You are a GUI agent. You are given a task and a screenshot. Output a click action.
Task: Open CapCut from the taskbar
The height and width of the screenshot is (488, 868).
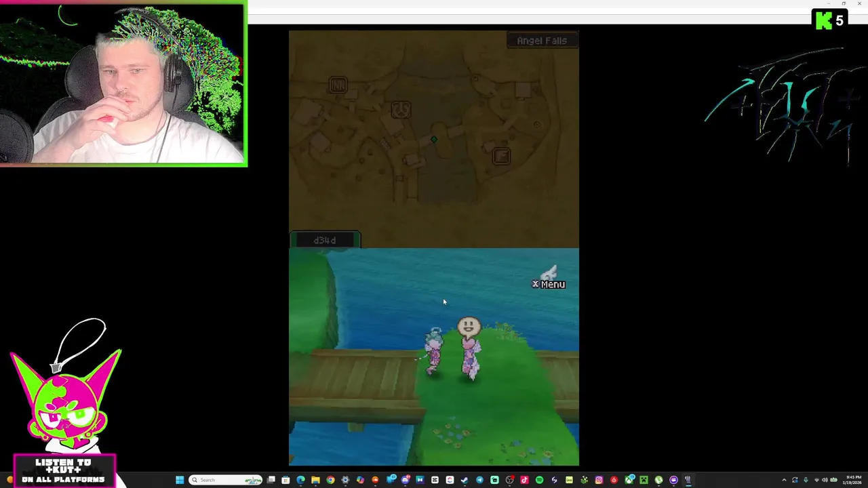point(435,480)
